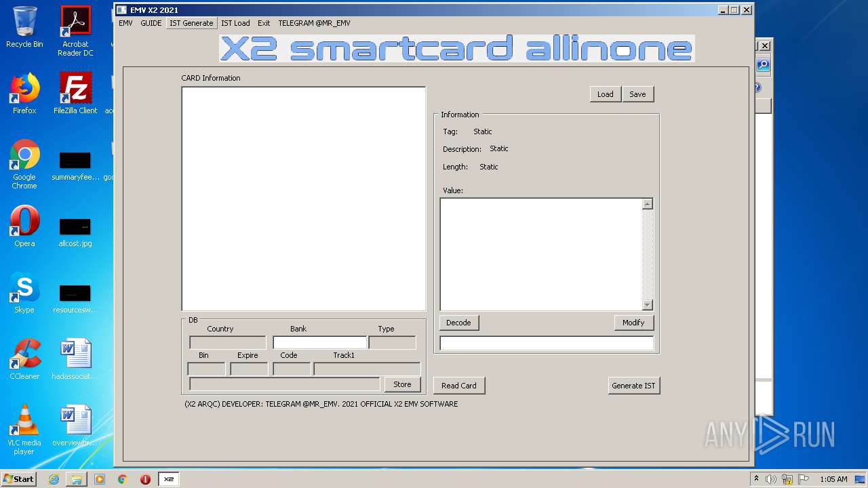Click the Decode button
868x488 pixels.
458,323
